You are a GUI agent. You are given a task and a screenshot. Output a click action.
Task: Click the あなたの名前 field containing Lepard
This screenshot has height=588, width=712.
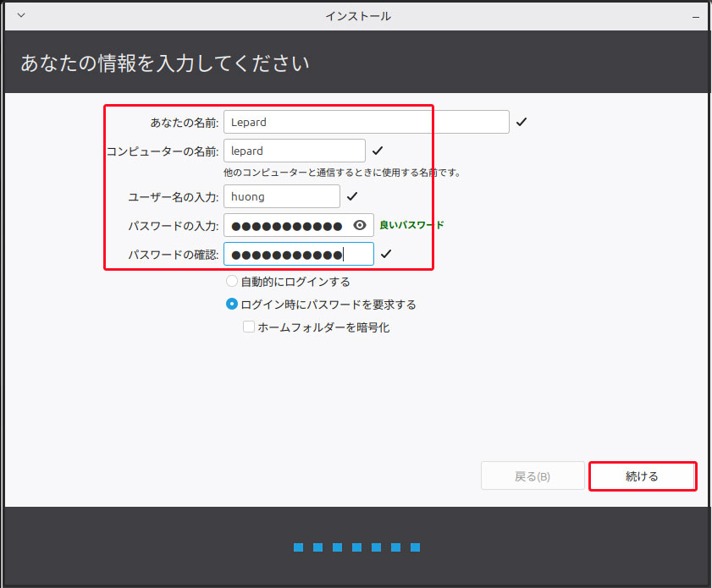(x=366, y=122)
